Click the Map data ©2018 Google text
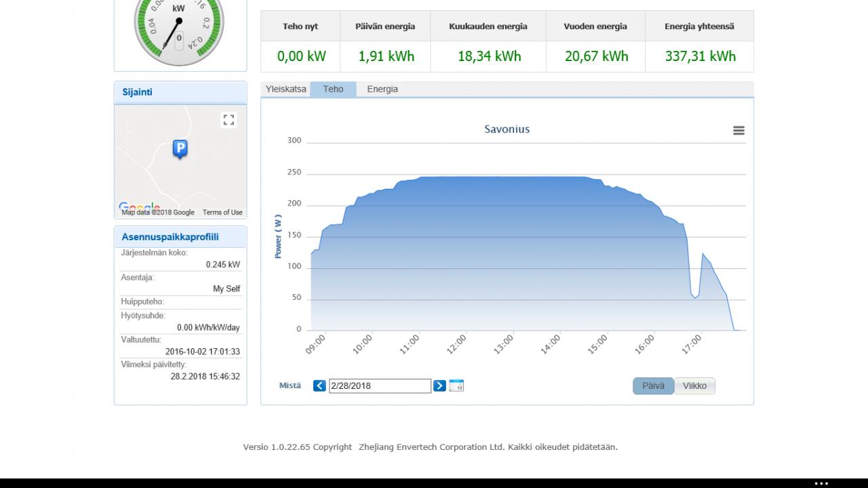 158,212
